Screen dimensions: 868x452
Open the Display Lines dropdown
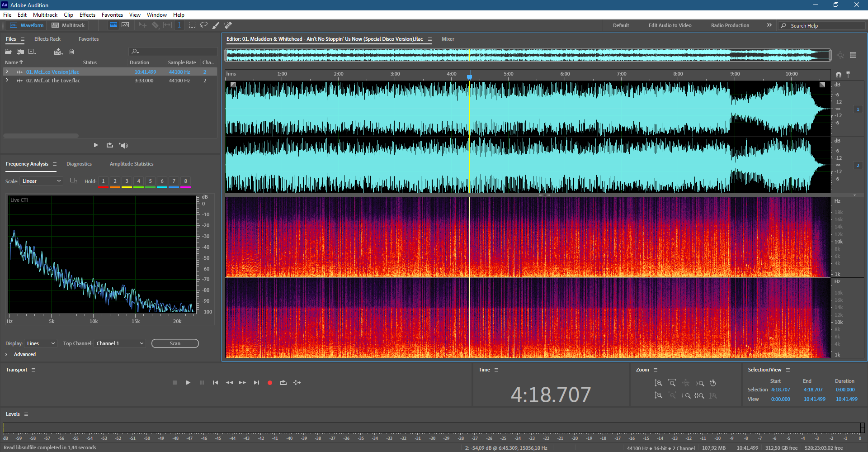click(41, 343)
